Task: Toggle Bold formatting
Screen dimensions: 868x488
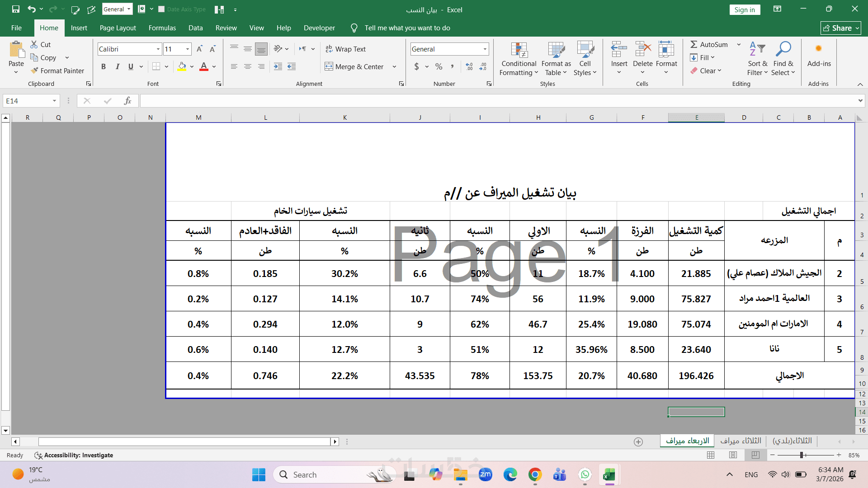Action: [x=104, y=67]
